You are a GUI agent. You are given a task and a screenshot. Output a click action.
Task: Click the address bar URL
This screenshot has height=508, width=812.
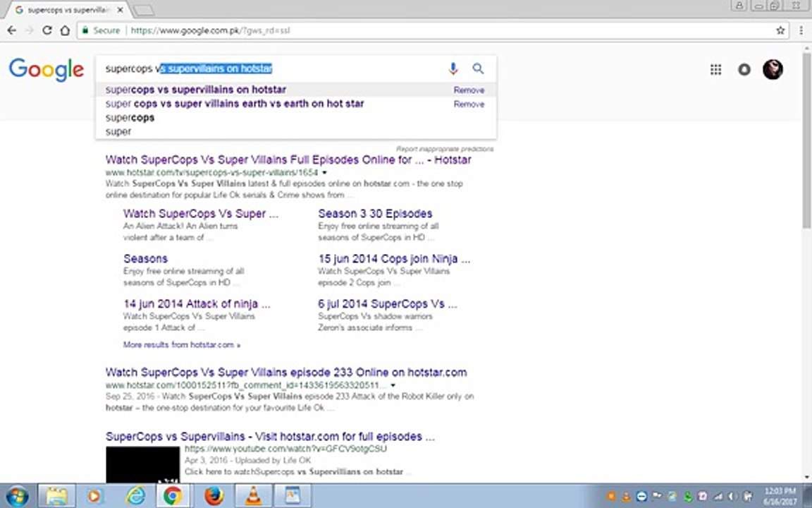[x=210, y=30]
